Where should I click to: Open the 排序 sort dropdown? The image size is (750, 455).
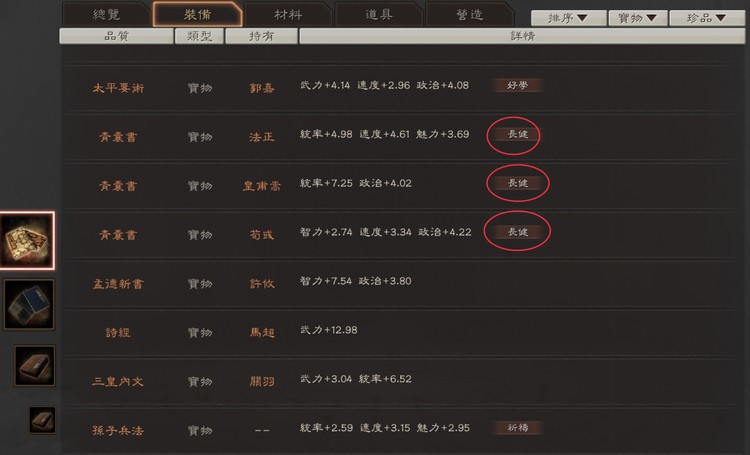pos(568,18)
